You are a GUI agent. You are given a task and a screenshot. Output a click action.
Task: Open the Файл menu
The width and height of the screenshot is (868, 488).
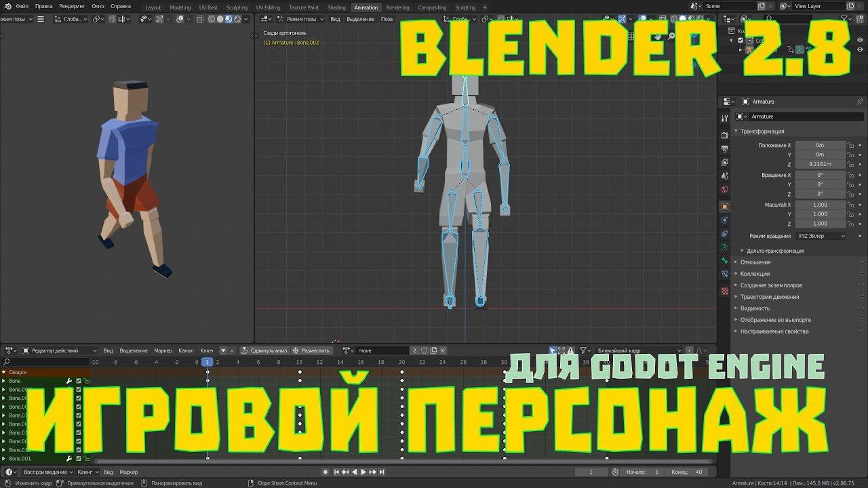coord(22,6)
